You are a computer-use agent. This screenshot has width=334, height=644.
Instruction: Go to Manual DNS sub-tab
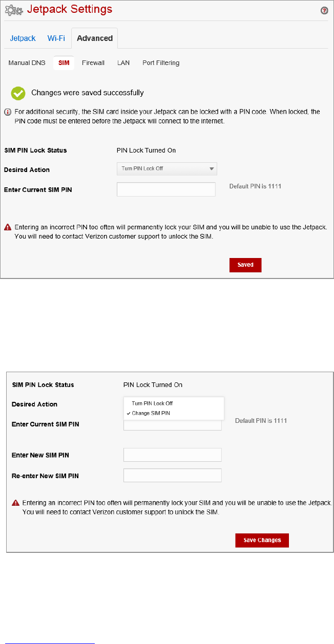(27, 63)
